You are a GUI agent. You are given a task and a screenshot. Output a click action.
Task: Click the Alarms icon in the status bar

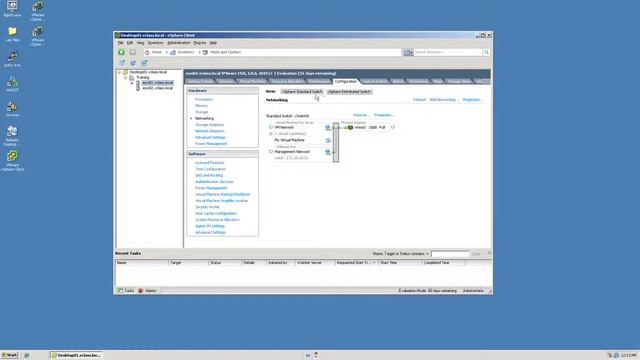click(x=140, y=291)
